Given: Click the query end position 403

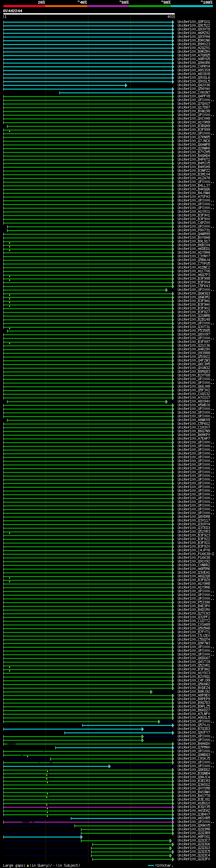Looking at the screenshot, I should (171, 17).
